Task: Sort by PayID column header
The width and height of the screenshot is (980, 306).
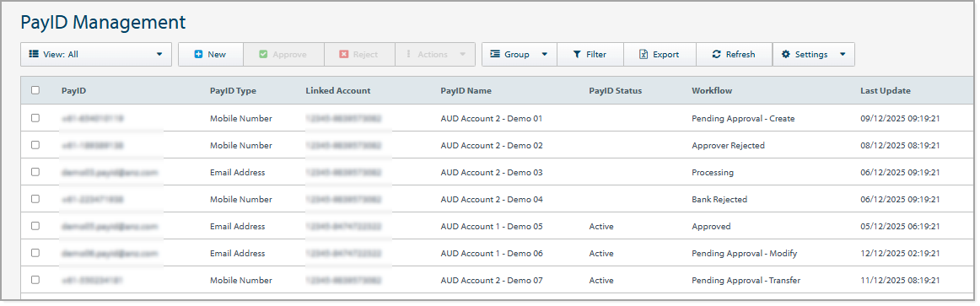Action: click(73, 90)
